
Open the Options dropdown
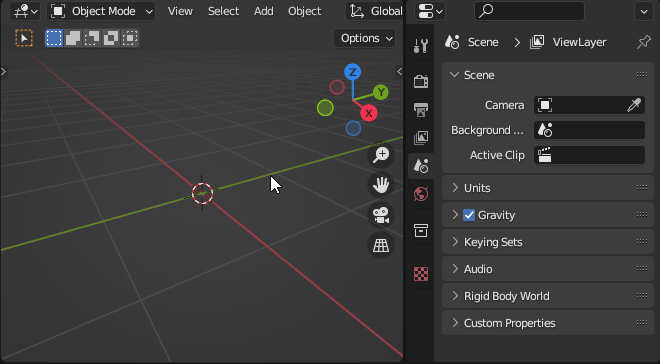365,38
